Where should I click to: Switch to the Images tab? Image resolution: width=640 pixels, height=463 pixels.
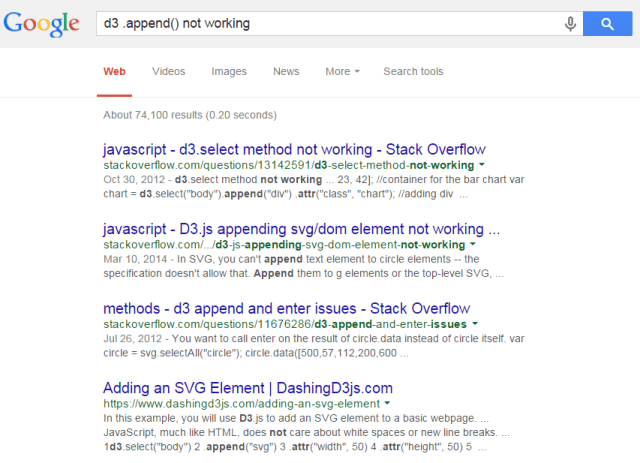coord(229,71)
